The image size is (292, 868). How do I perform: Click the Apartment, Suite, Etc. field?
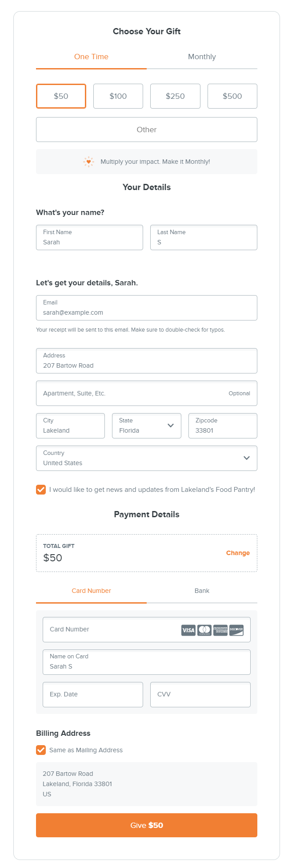tap(147, 393)
